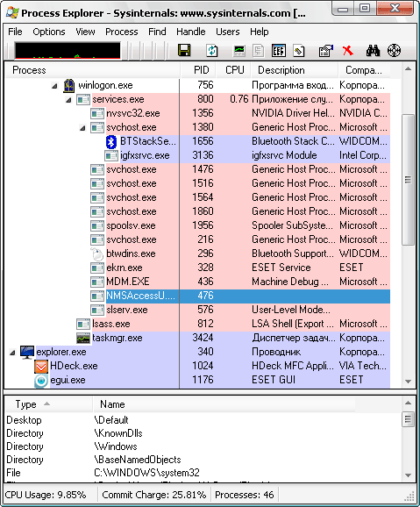420x507 pixels.
Task: Click the Process Explorer title bar icon
Action: [12, 12]
